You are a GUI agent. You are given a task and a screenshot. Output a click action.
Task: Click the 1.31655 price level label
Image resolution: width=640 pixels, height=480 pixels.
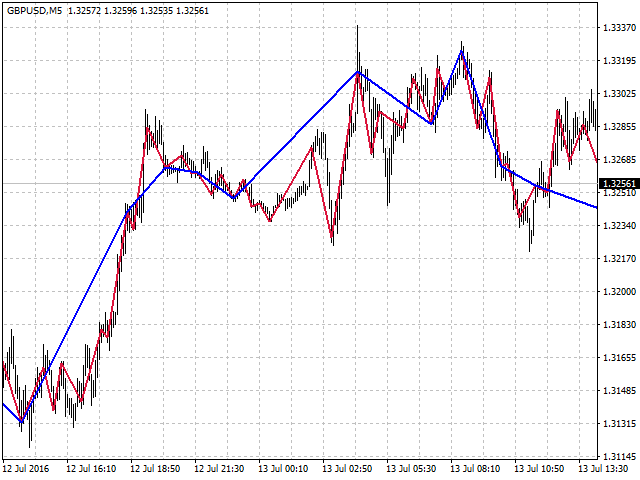pos(619,358)
